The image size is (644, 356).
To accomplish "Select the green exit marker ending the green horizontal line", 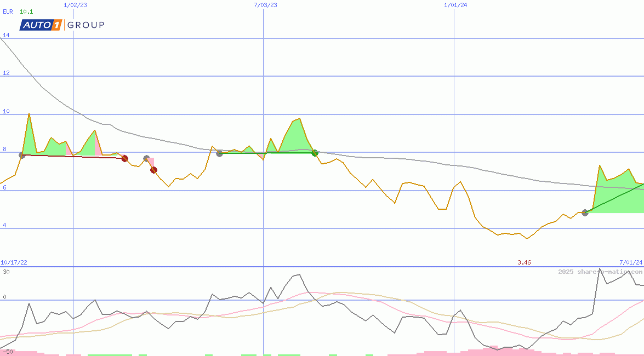I will [x=315, y=153].
